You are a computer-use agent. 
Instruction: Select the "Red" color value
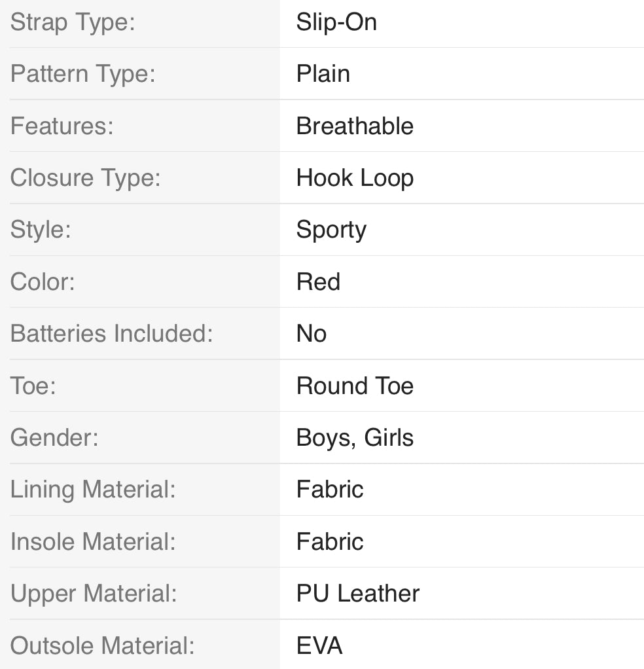pos(318,281)
